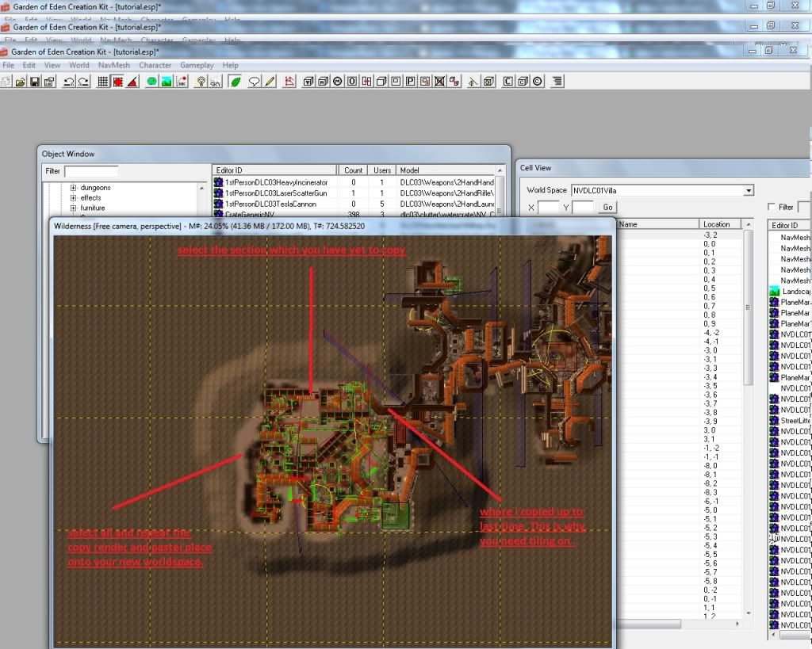Toggle the Snap to Grid icon
This screenshot has width=812, height=649.
[x=103, y=82]
